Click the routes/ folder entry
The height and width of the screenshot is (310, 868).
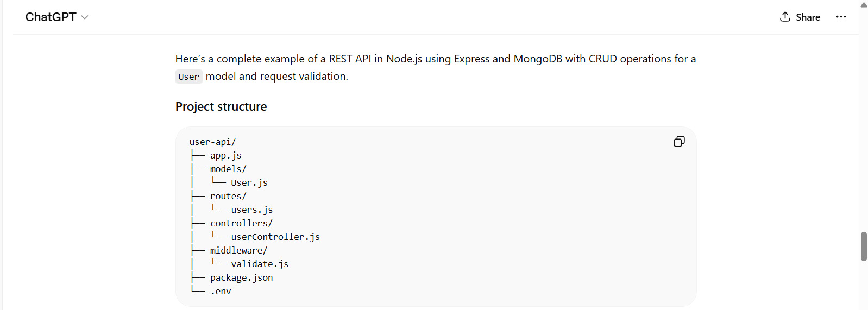(228, 197)
